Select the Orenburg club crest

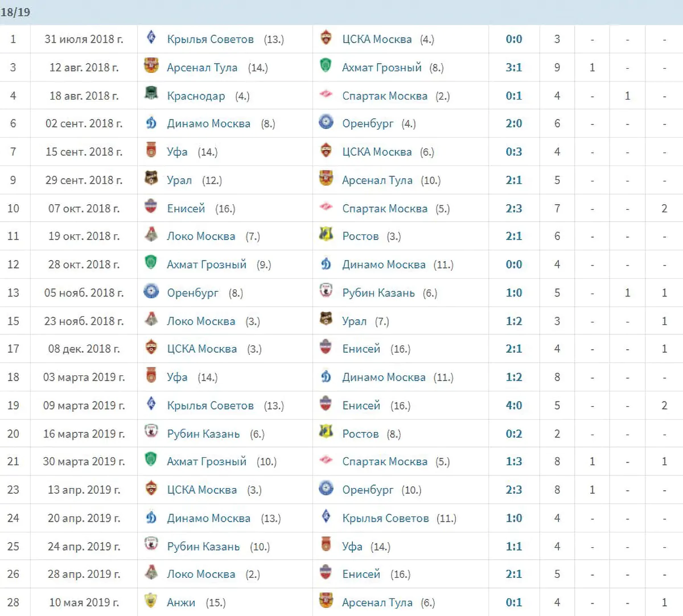(150, 292)
